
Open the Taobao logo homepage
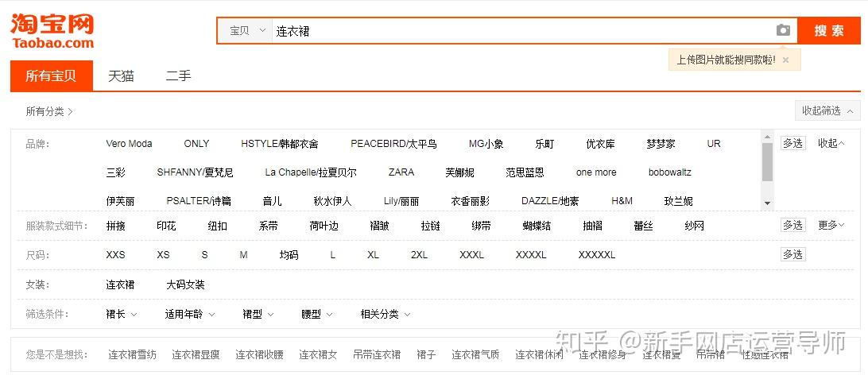pos(52,31)
